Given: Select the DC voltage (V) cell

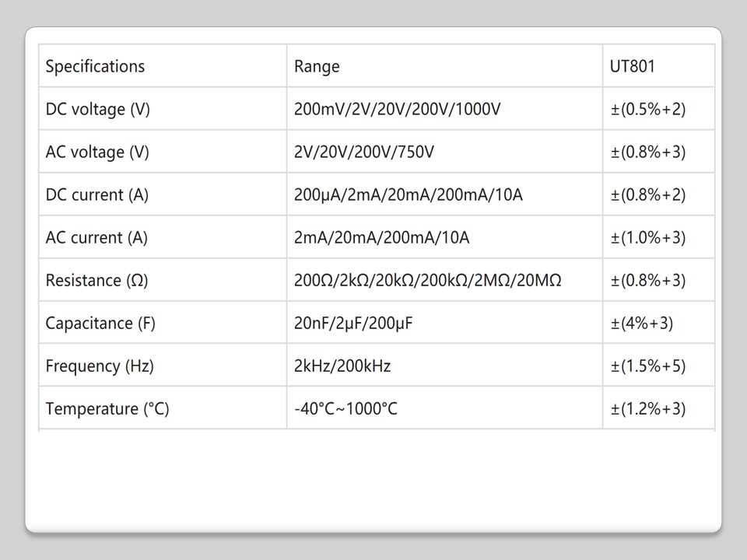Looking at the screenshot, I should (x=98, y=109).
